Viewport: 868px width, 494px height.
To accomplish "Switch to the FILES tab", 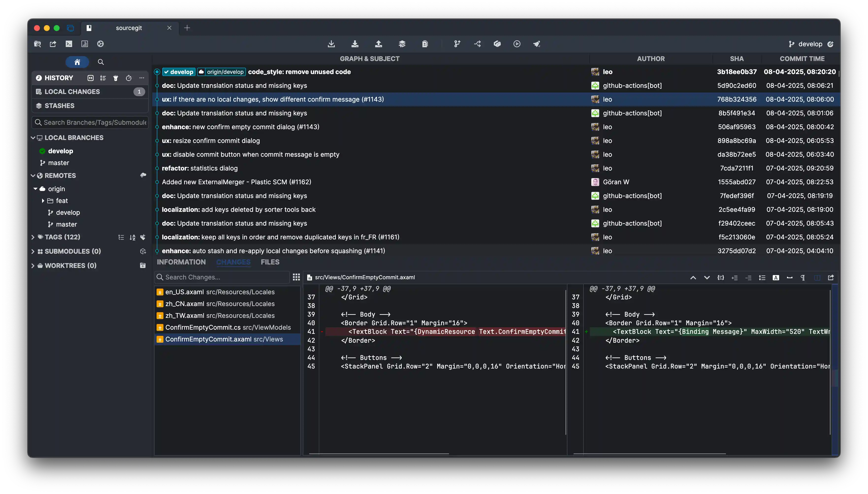I will coord(270,262).
